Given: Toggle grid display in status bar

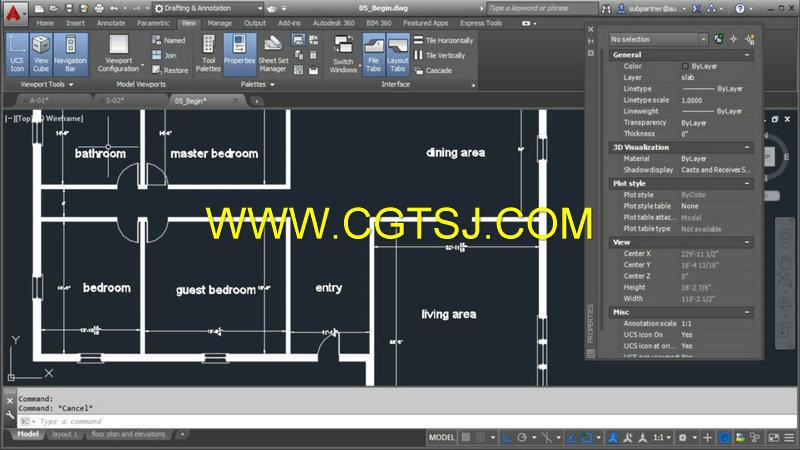Looking at the screenshot, I should pyautogui.click(x=466, y=437).
